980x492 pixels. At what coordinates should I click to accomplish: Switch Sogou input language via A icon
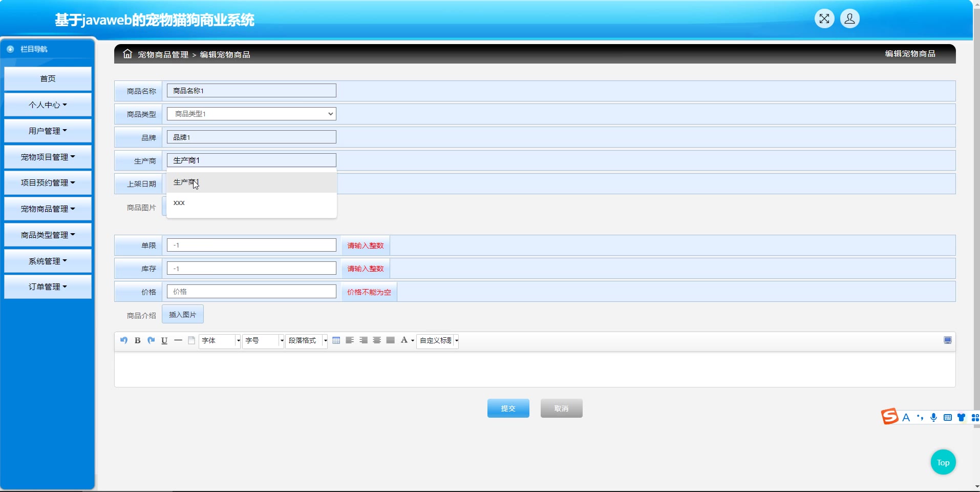tap(906, 418)
